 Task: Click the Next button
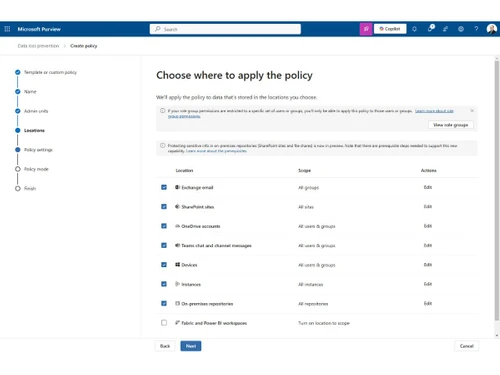tap(191, 346)
